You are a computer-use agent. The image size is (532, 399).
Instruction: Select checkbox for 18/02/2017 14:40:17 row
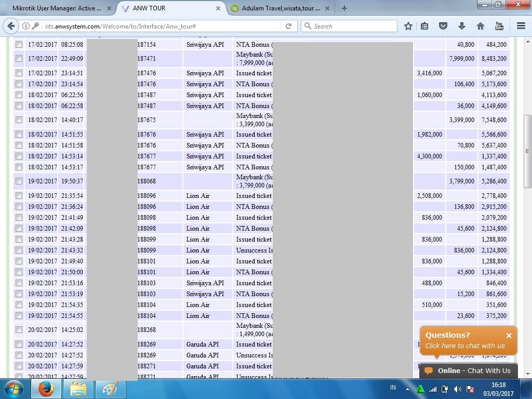point(19,120)
